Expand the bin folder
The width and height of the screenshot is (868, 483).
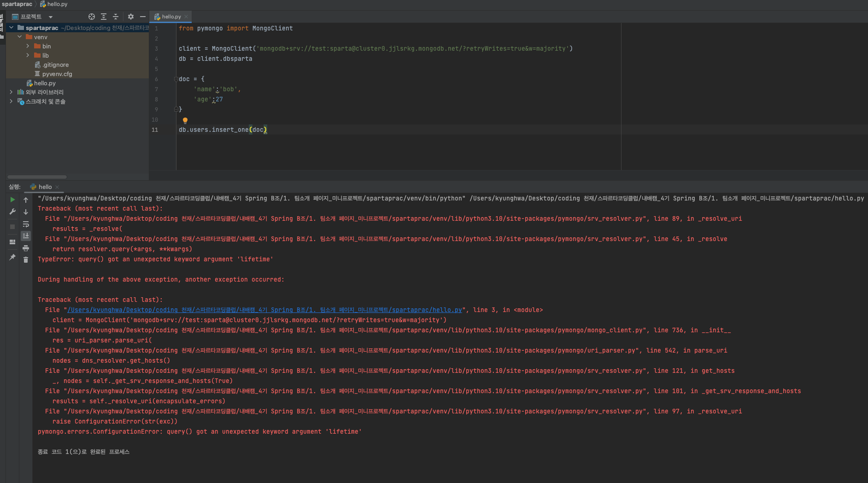click(28, 46)
